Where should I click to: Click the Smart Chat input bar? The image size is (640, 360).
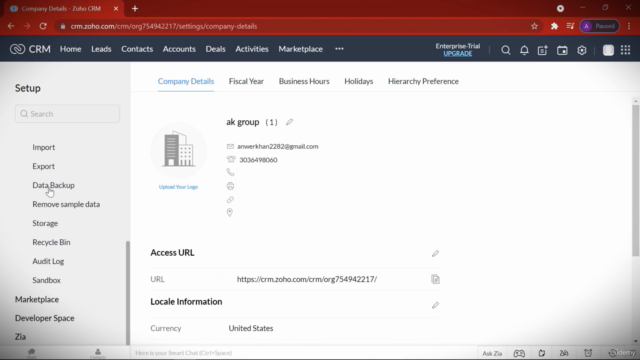pyautogui.click(x=304, y=353)
